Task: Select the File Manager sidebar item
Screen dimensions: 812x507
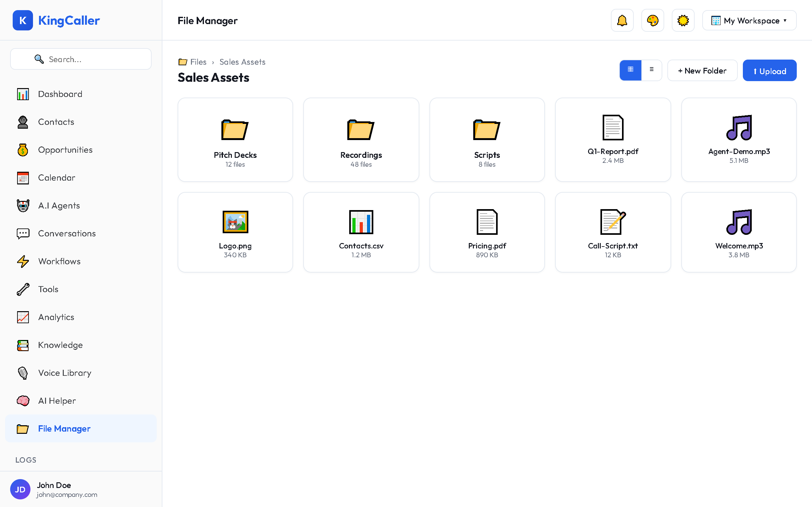Action: (x=64, y=428)
